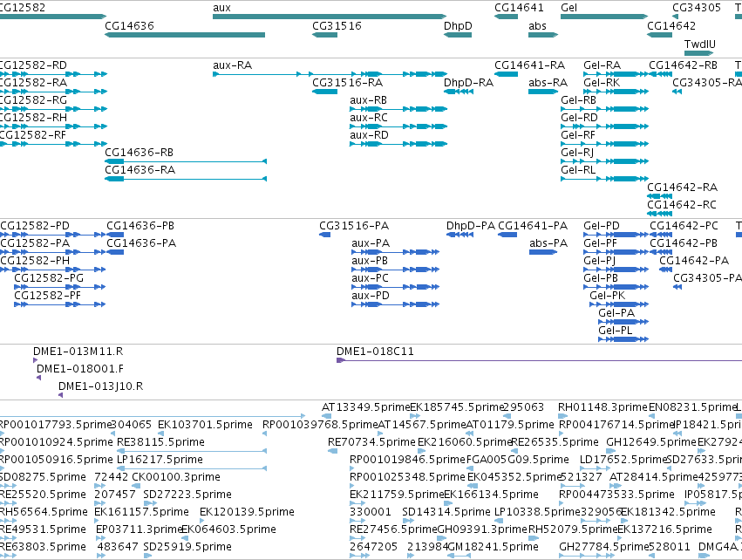Select EST RE70734.5prime label
Viewport: 742px width, 560px height.
371,442
